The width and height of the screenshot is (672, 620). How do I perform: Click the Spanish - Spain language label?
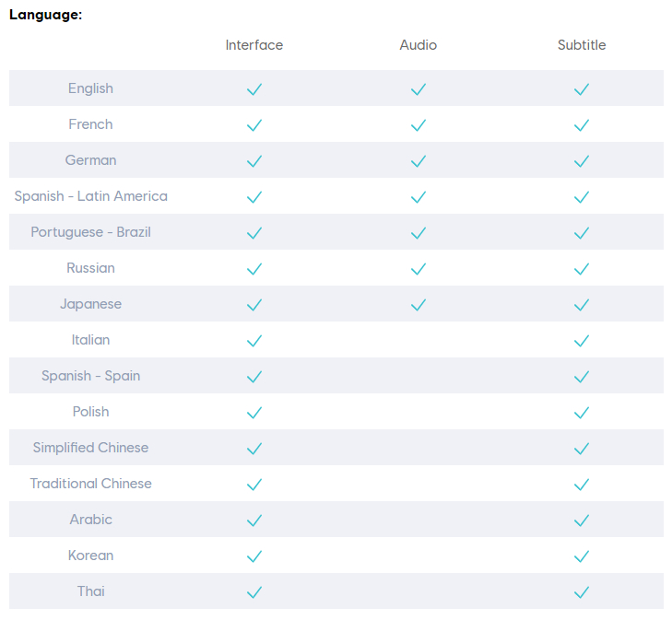tap(91, 376)
